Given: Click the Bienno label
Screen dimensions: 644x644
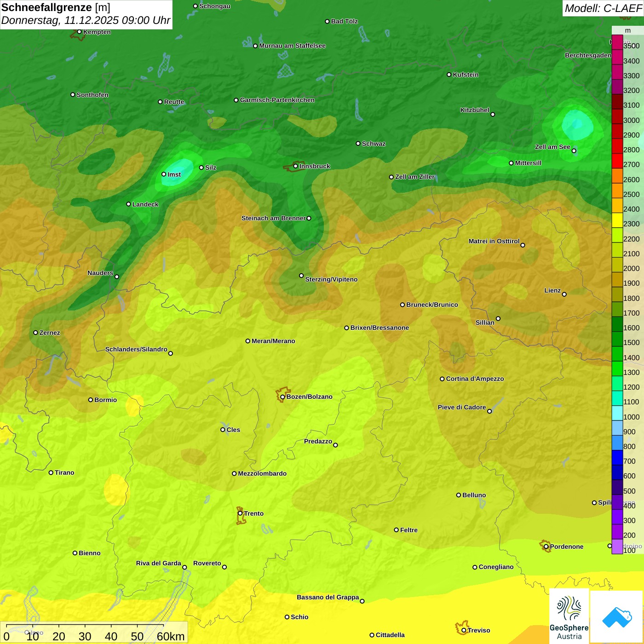Looking at the screenshot, I should (x=90, y=553).
